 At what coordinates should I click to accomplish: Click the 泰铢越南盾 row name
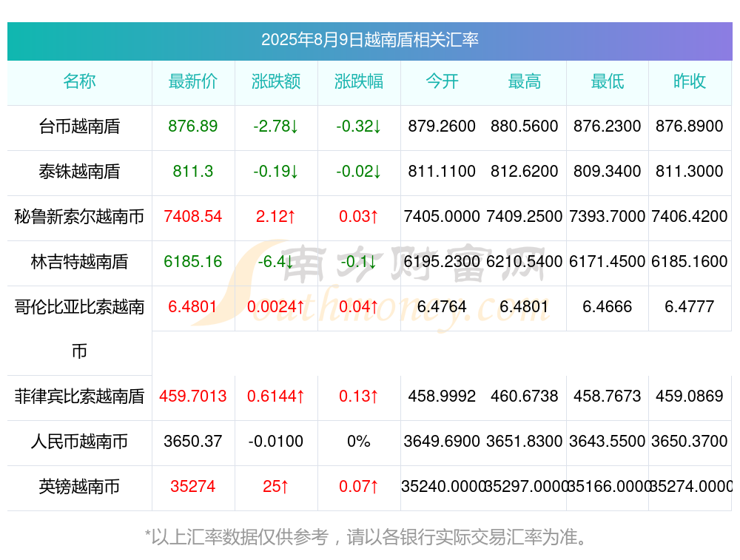pos(79,172)
